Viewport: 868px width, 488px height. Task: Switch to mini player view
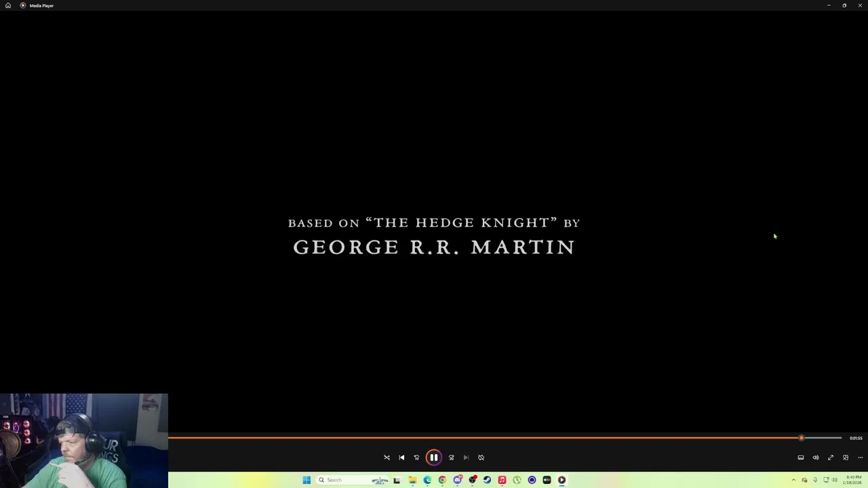(x=846, y=457)
